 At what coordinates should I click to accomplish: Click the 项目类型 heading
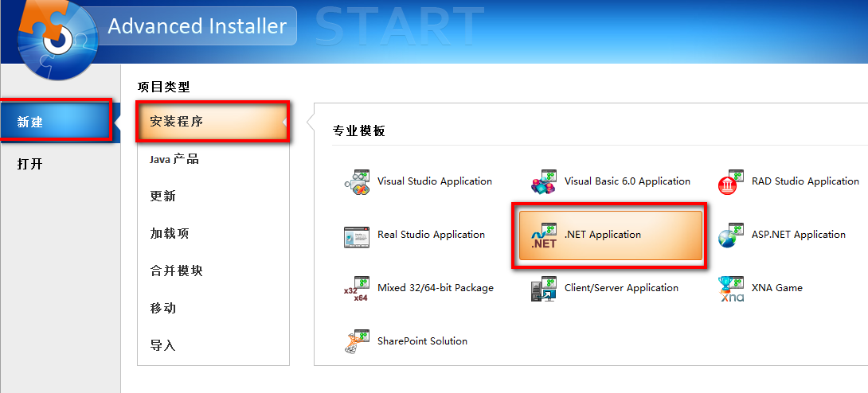[x=164, y=87]
